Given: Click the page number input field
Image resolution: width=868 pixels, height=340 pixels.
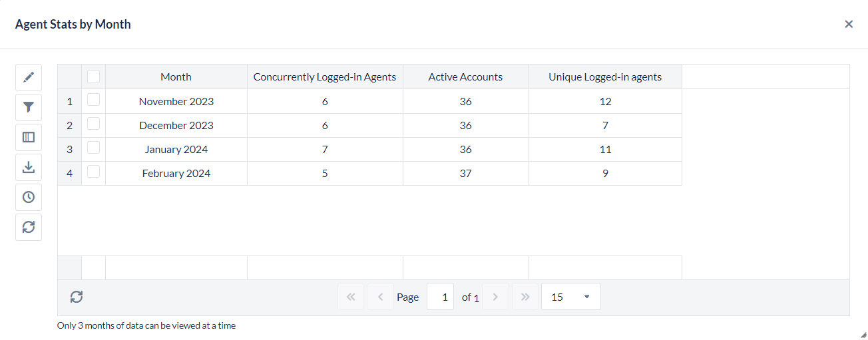Looking at the screenshot, I should [x=440, y=297].
